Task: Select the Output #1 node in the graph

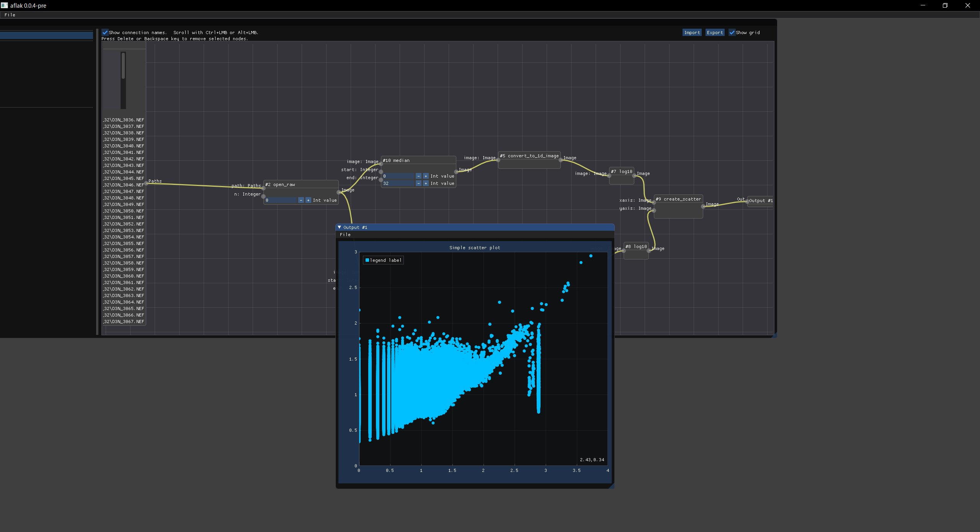Action: click(x=761, y=201)
